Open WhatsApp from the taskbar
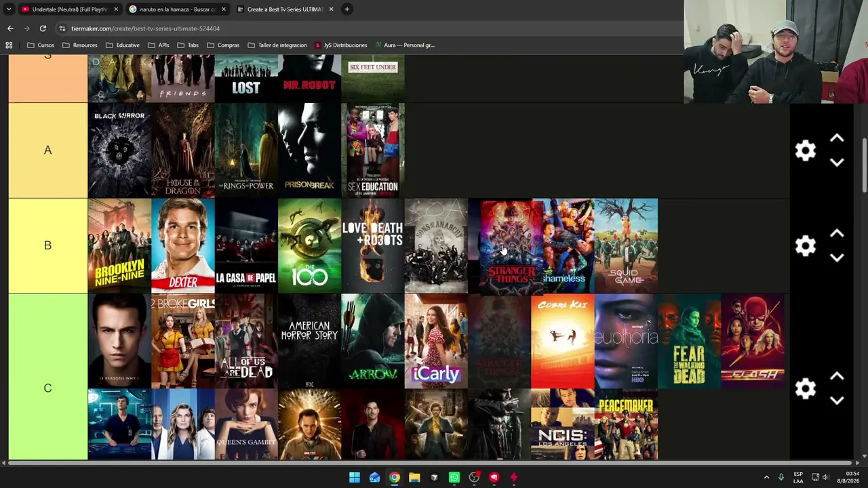The width and height of the screenshot is (868, 488). click(454, 477)
